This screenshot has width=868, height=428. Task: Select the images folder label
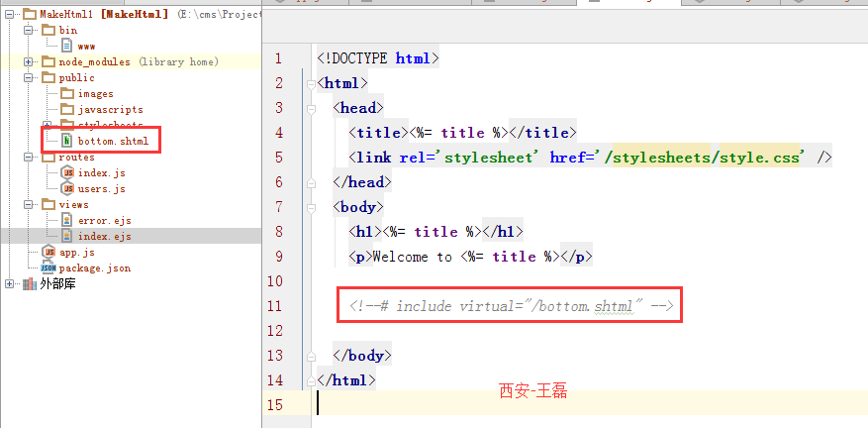pos(96,94)
